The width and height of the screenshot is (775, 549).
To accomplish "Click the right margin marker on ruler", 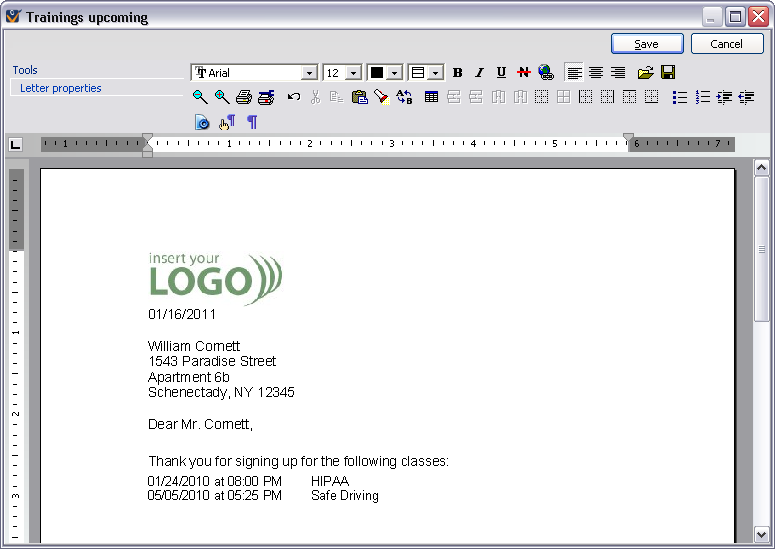I will click(628, 138).
